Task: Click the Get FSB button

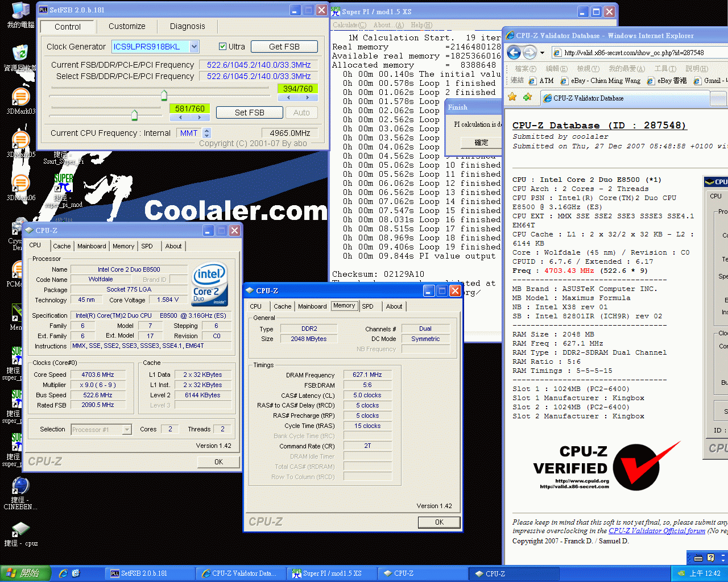Action: click(x=284, y=47)
